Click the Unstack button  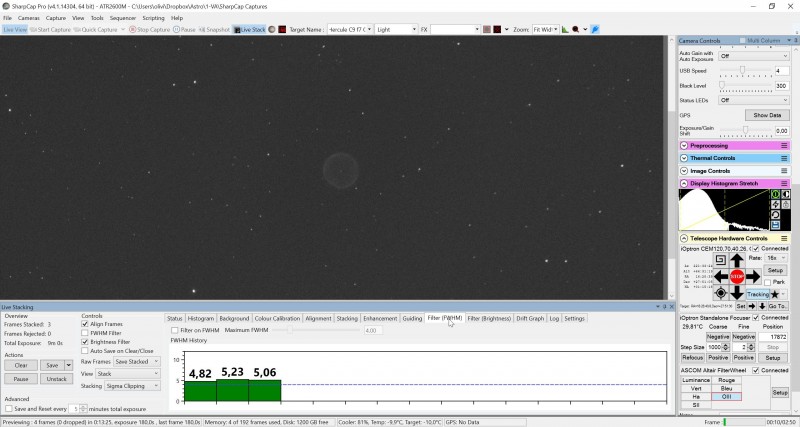tap(57, 379)
